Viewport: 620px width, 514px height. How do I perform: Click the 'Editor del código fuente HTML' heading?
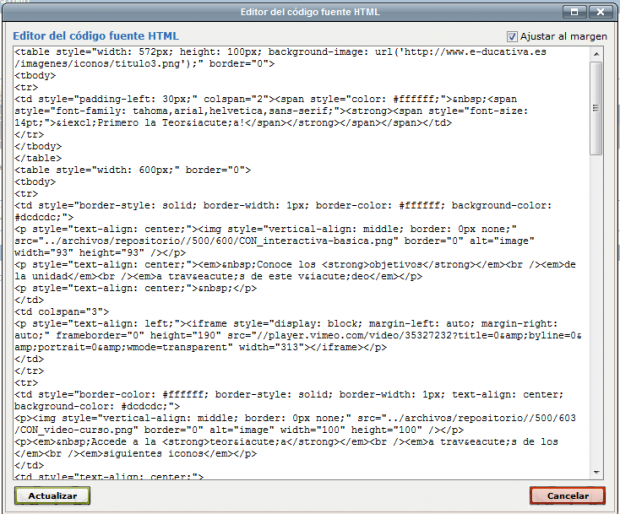click(x=96, y=36)
